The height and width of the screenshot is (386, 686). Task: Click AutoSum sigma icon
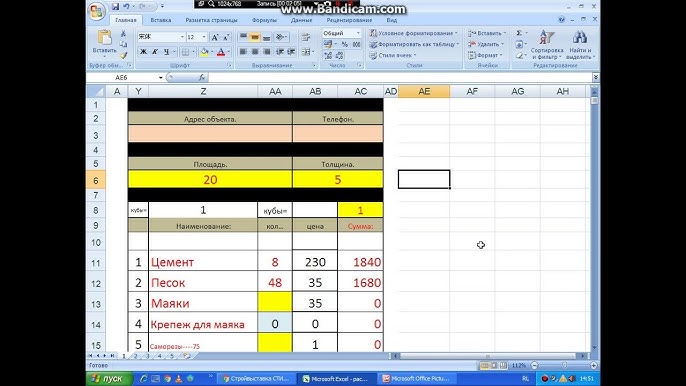(519, 33)
